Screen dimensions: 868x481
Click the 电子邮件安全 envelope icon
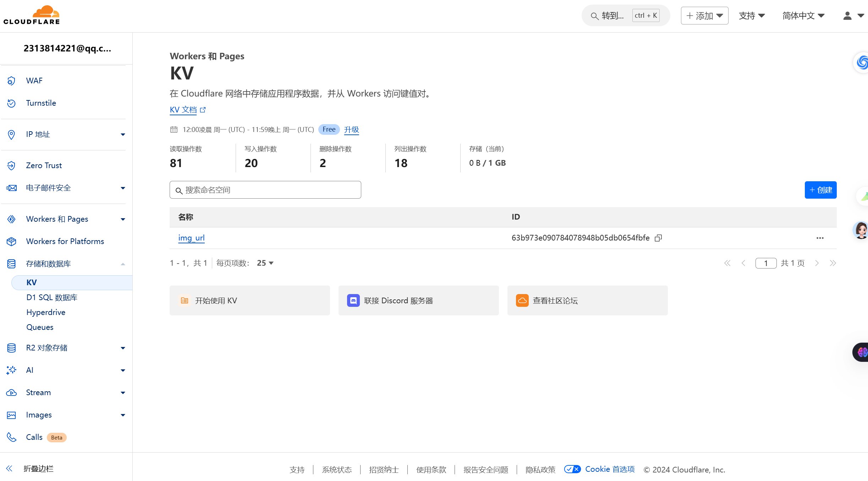11,188
